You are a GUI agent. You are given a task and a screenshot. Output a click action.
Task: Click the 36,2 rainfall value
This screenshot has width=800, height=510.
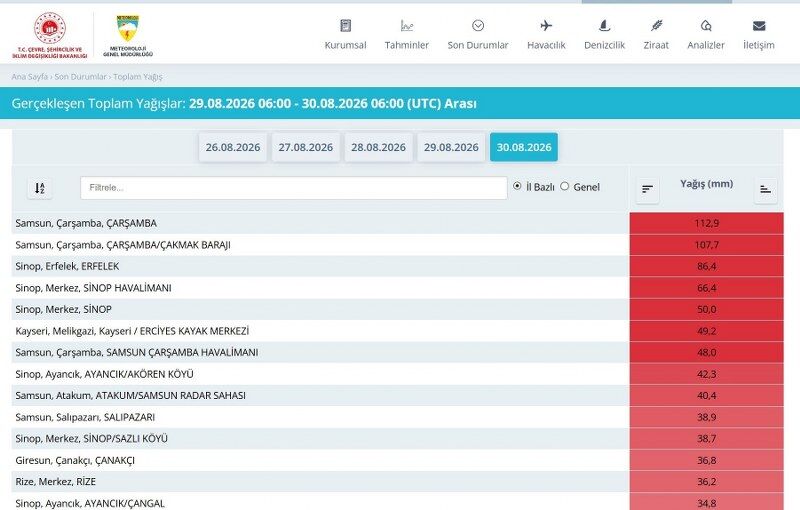707,481
